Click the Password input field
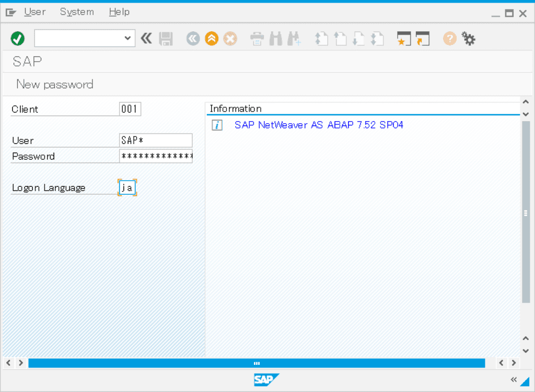Image resolution: width=535 pixels, height=392 pixels. (x=156, y=156)
